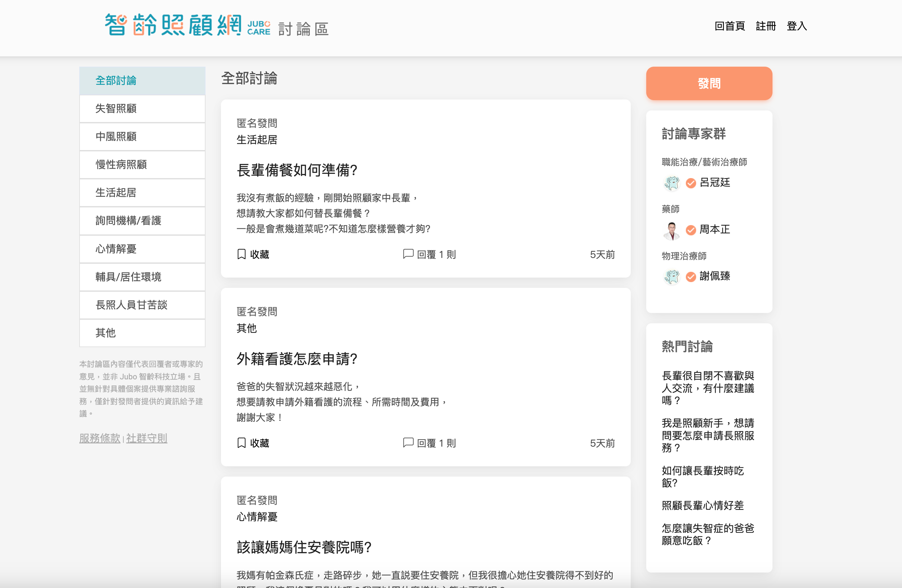Open the 服務條款 link
This screenshot has height=588, width=902.
pyautogui.click(x=100, y=438)
